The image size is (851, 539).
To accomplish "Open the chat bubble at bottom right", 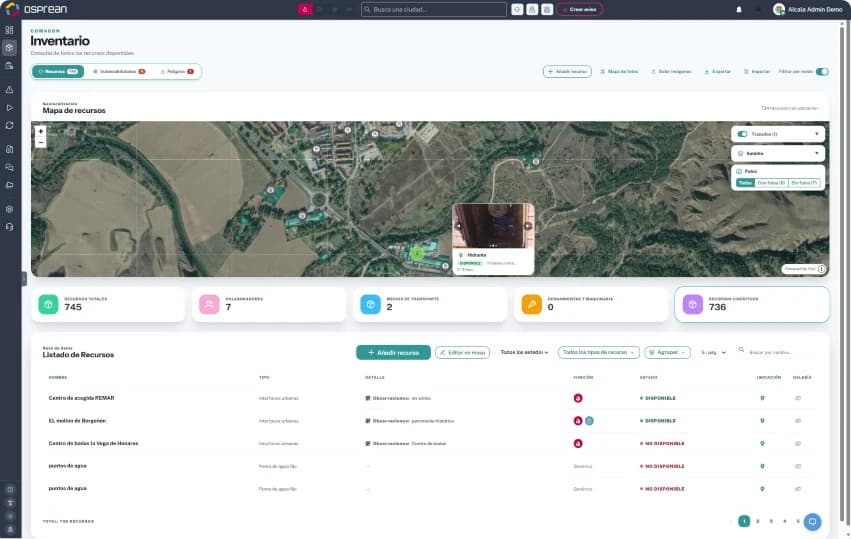I will [x=812, y=522].
